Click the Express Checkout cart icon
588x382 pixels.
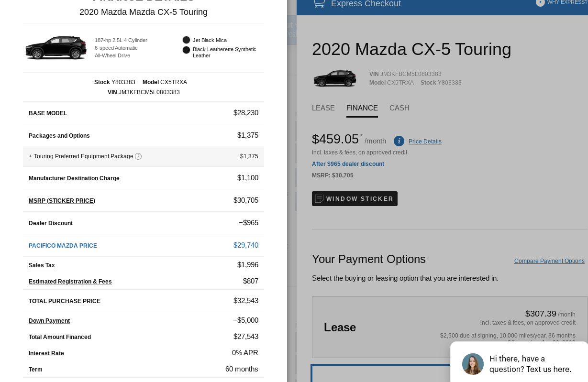319,3
